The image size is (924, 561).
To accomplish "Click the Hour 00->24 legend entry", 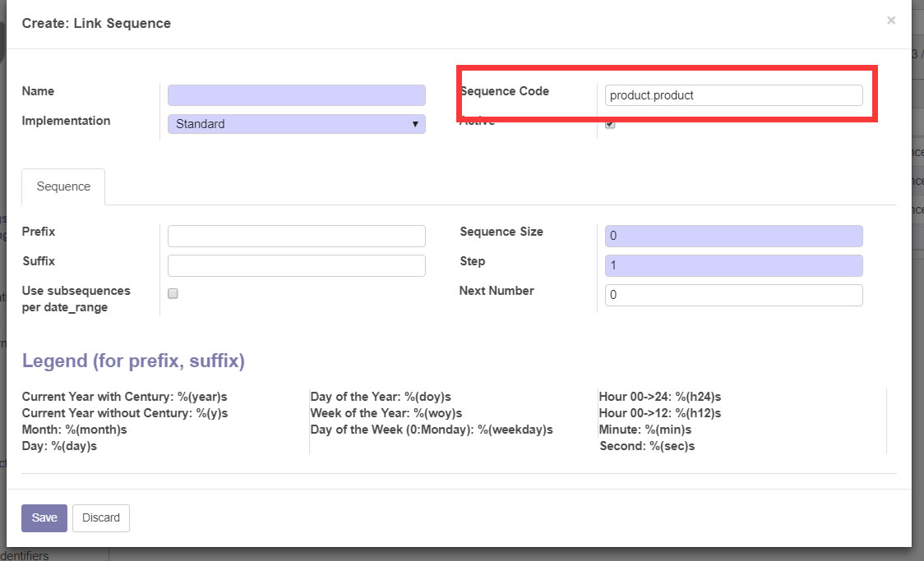I will tap(659, 397).
